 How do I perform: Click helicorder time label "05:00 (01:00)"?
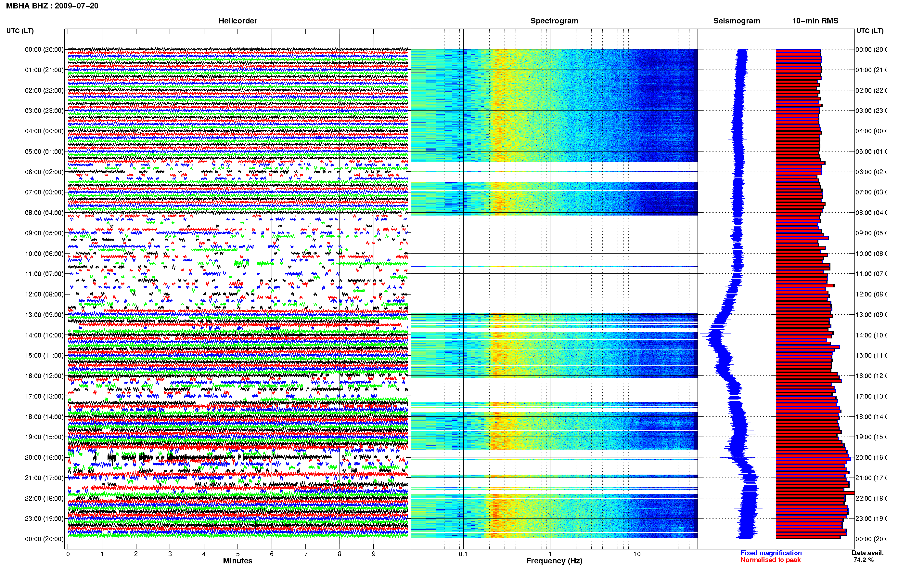click(x=44, y=151)
